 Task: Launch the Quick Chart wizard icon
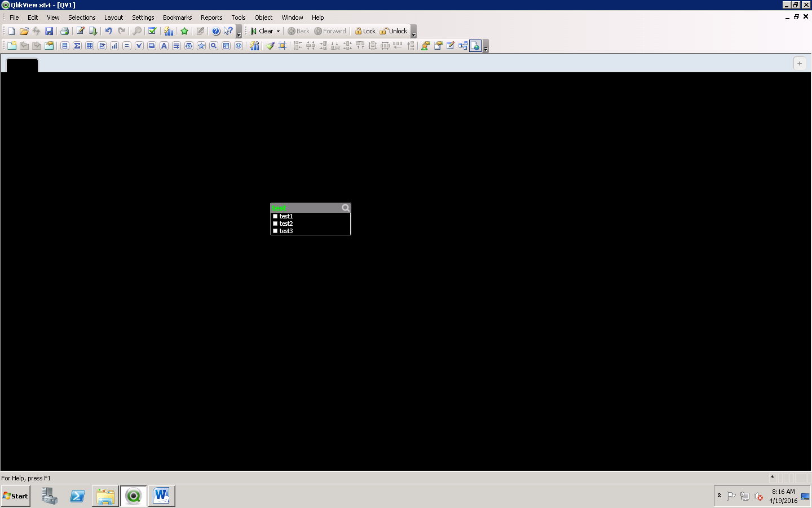point(169,31)
